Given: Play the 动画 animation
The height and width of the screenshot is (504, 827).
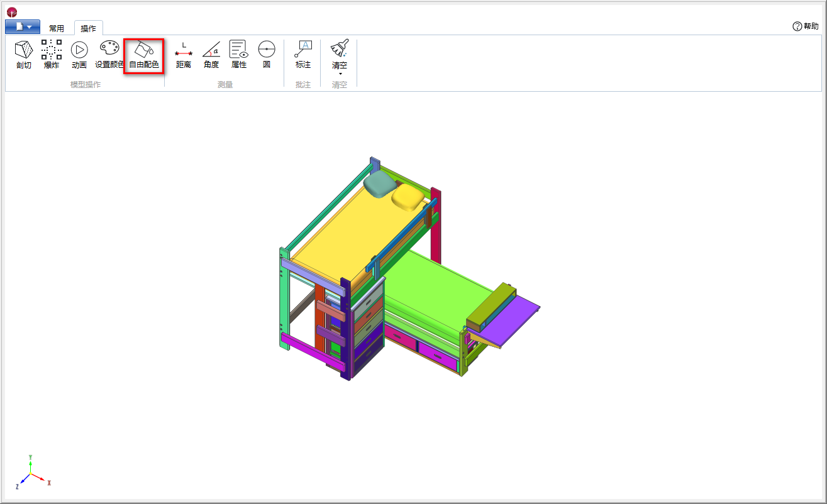Looking at the screenshot, I should pos(79,55).
